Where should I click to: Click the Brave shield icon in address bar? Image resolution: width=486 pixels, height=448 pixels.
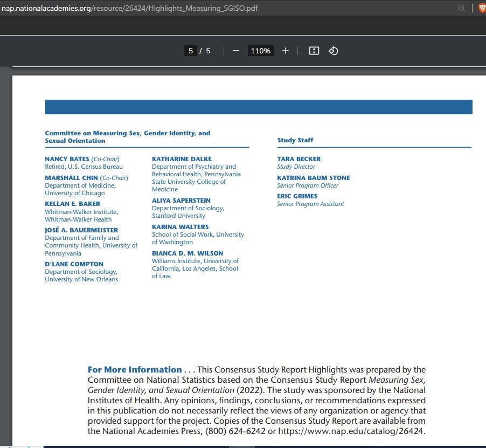tap(482, 8)
